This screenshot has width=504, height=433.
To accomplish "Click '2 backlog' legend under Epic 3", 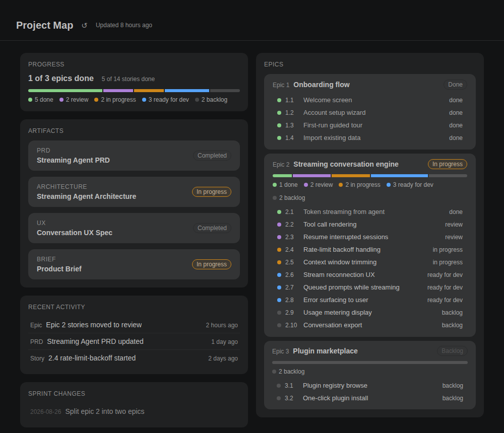I will (x=288, y=372).
